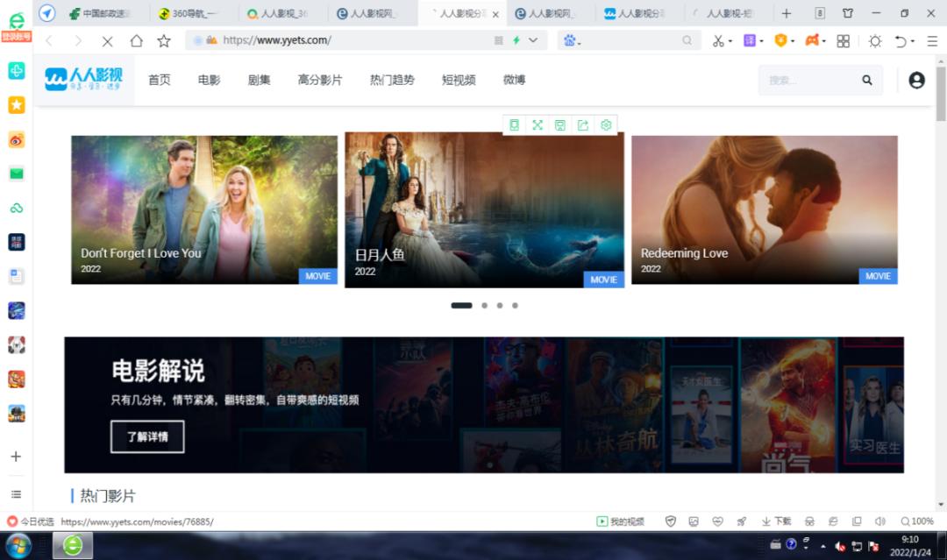
Task: Open the orange shield security icon
Action: point(781,40)
